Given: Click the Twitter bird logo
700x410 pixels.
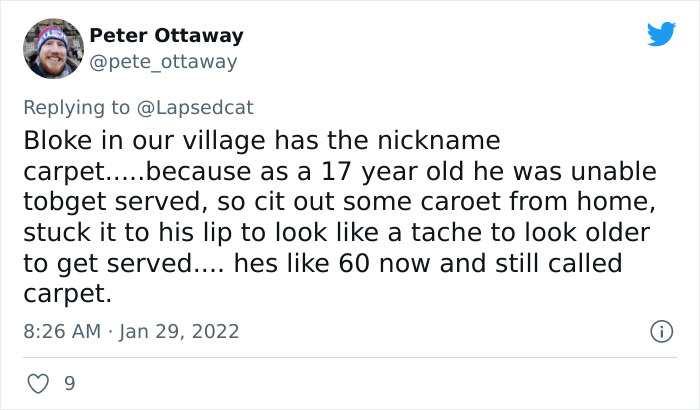Looking at the screenshot, I should pos(661,35).
